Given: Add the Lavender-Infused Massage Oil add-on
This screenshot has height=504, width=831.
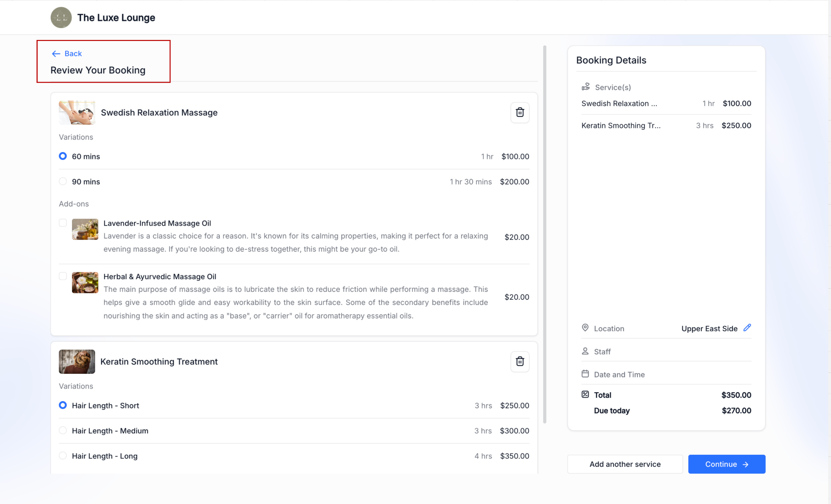Looking at the screenshot, I should [x=63, y=223].
